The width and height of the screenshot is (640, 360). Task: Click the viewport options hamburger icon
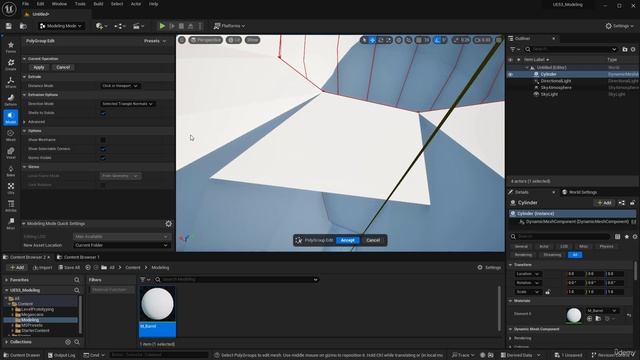click(x=182, y=40)
